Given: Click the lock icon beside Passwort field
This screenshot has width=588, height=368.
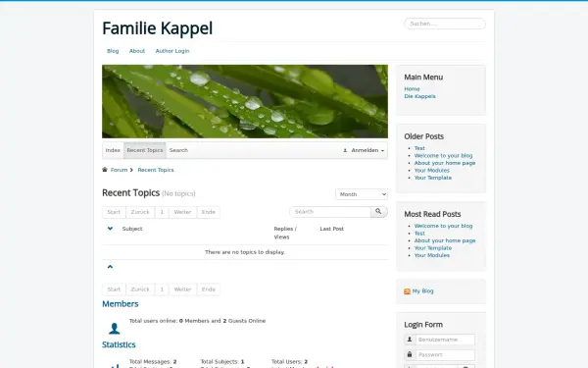Looking at the screenshot, I should (410, 354).
